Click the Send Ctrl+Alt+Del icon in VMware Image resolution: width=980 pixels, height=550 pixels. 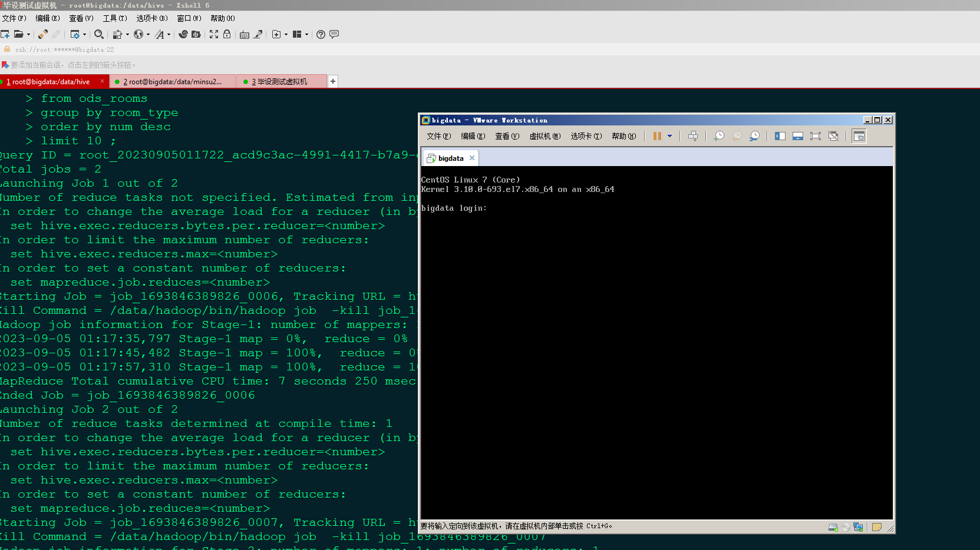[x=693, y=136]
